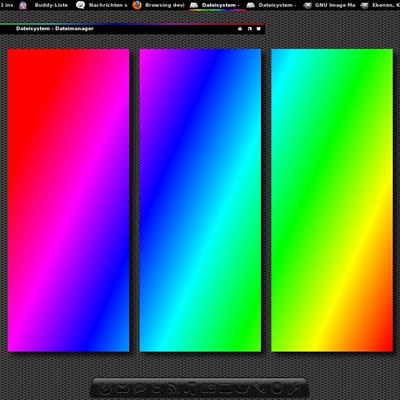Click the Firefox icon in the taskbar
The height and width of the screenshot is (400, 400).
click(137, 5)
